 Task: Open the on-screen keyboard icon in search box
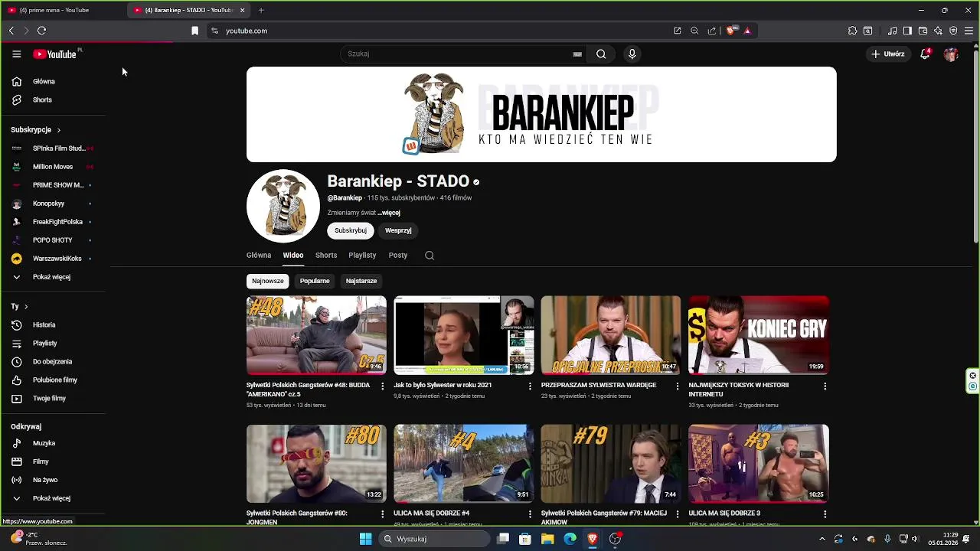pos(577,54)
